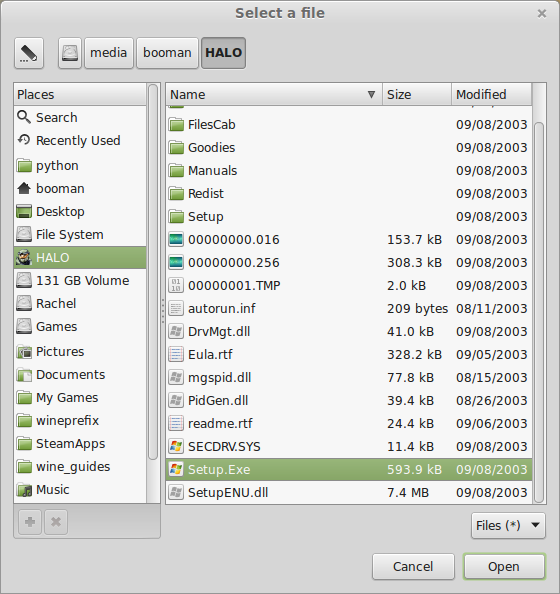Close the Select a file dialog

(x=542, y=14)
